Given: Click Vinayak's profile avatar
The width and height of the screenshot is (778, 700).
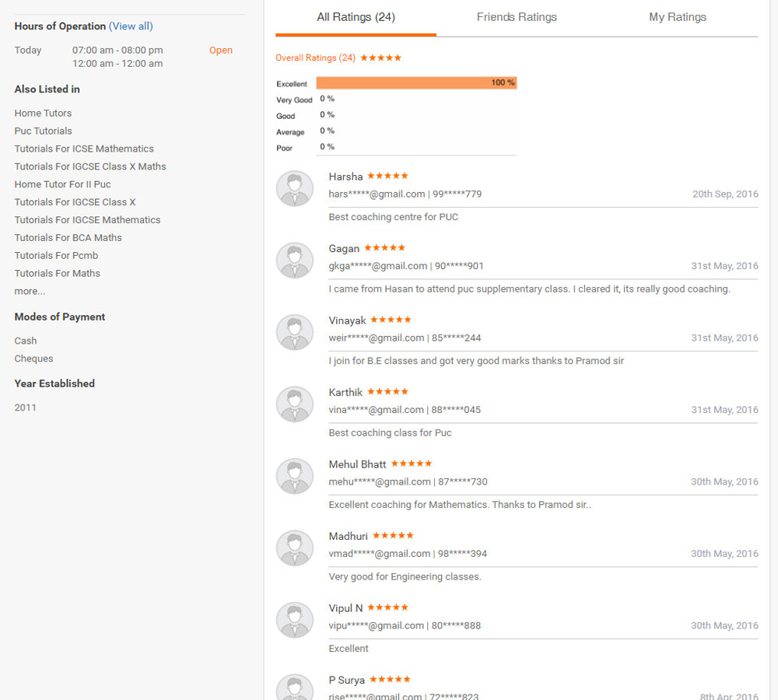Looking at the screenshot, I should tap(295, 332).
